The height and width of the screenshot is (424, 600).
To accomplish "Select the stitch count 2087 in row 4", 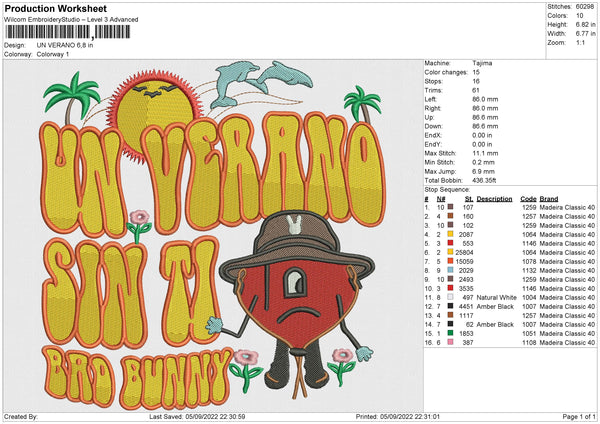I will [466, 234].
